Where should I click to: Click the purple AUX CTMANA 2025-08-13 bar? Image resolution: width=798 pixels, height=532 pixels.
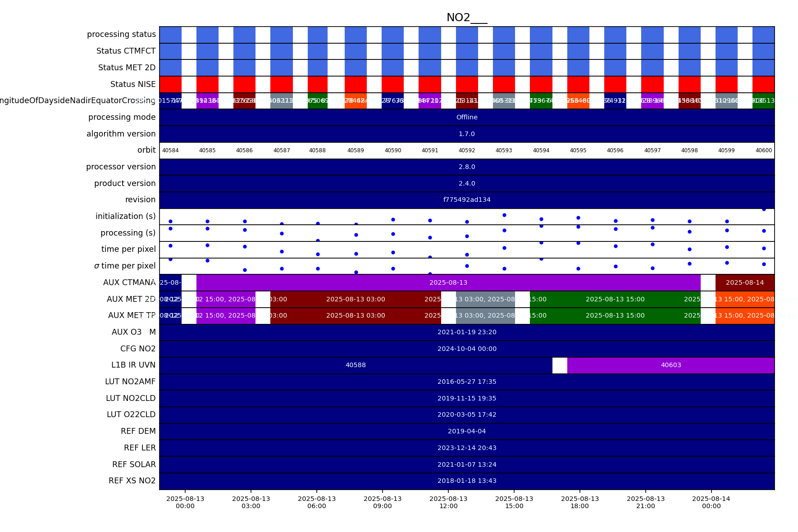point(448,282)
